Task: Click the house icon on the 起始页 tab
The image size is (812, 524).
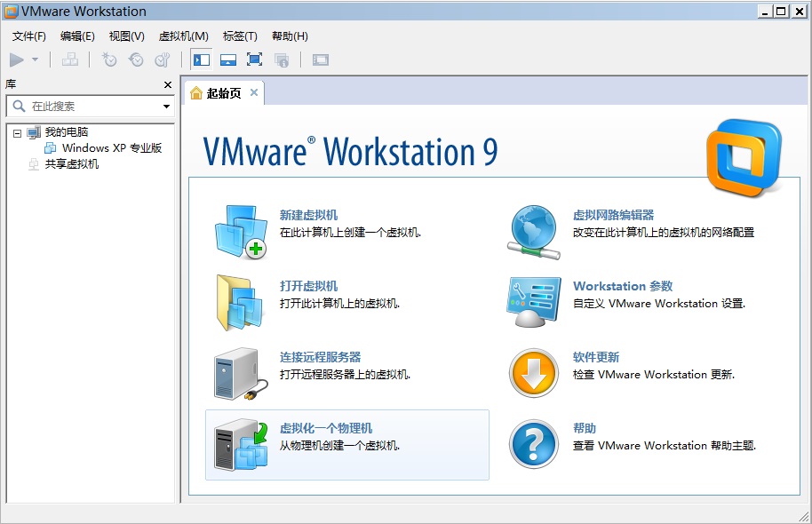Action: (x=196, y=93)
